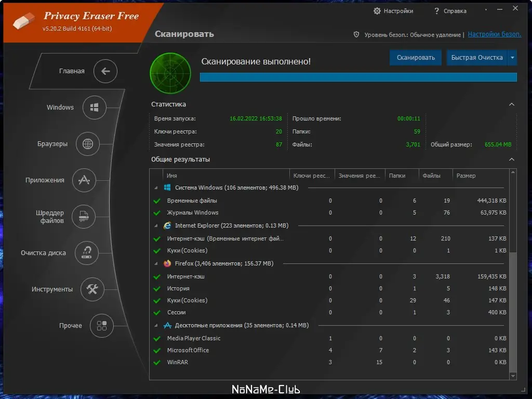Open the Инструменты wrench icon
The width and height of the screenshot is (532, 399).
pos(92,289)
